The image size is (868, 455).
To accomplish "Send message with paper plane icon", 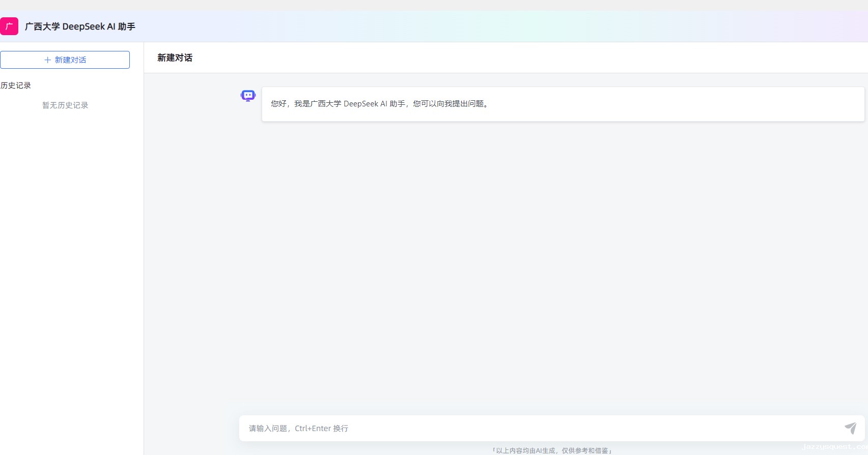I will (x=850, y=428).
